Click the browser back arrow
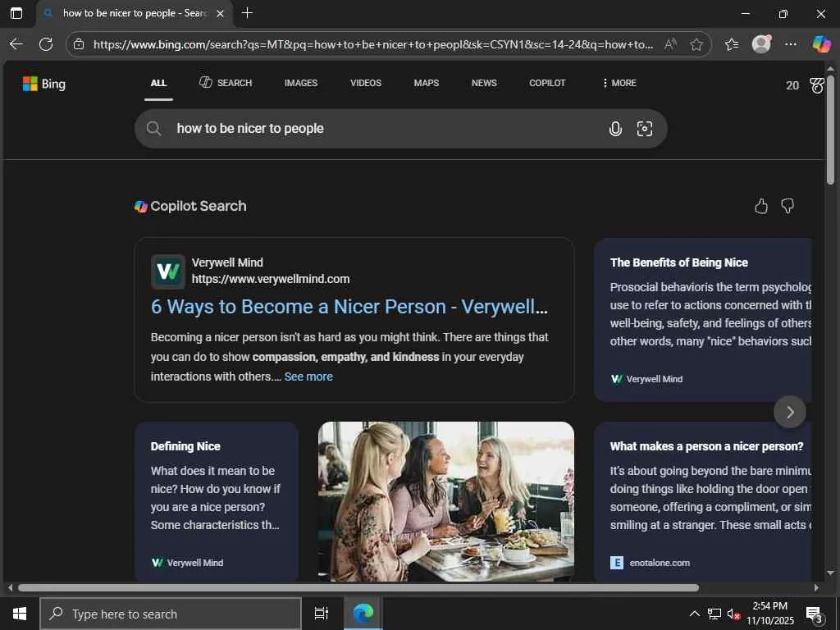This screenshot has height=630, width=840. (16, 44)
